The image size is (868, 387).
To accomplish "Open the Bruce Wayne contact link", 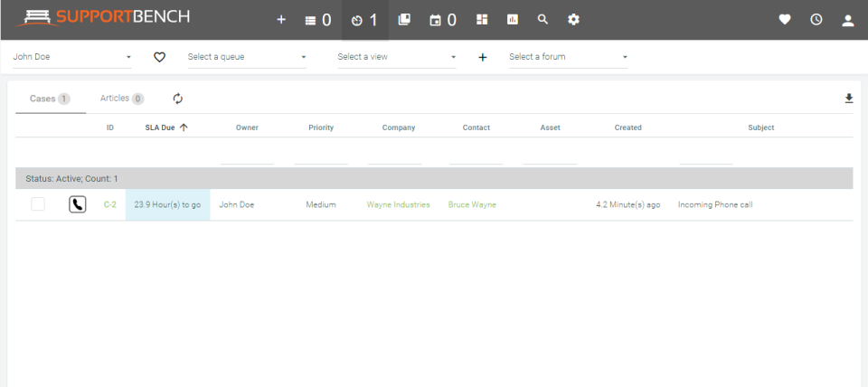I will [x=472, y=205].
